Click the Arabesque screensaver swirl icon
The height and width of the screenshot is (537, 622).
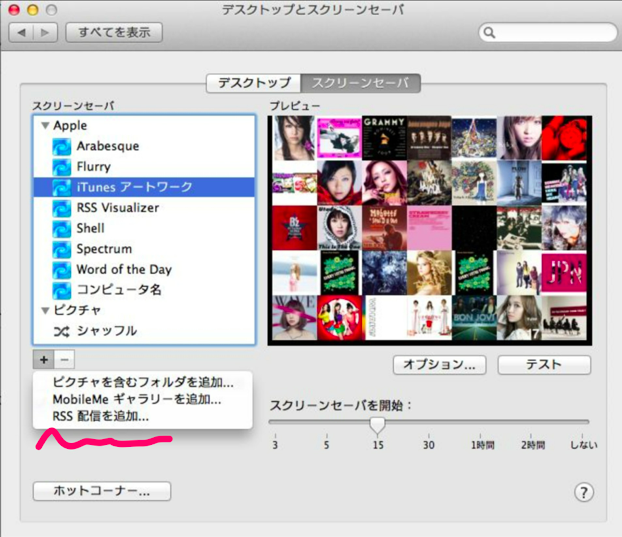62,146
